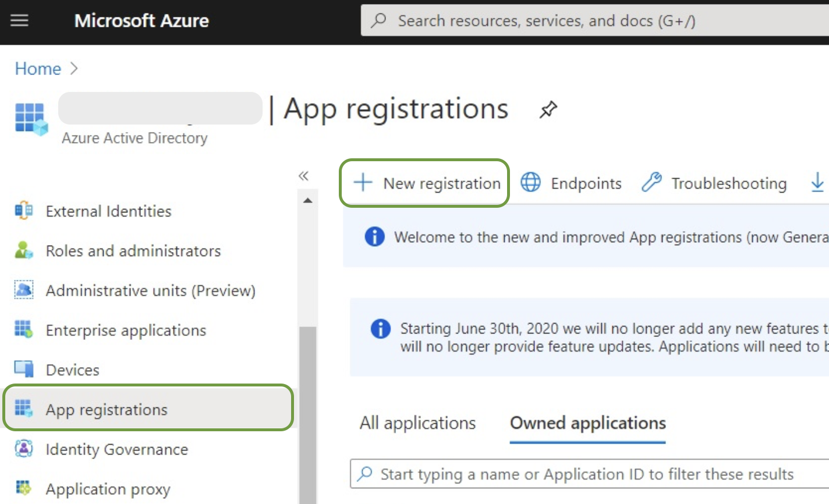Click the Application proxy icon
The width and height of the screenshot is (829, 504).
pos(24,488)
